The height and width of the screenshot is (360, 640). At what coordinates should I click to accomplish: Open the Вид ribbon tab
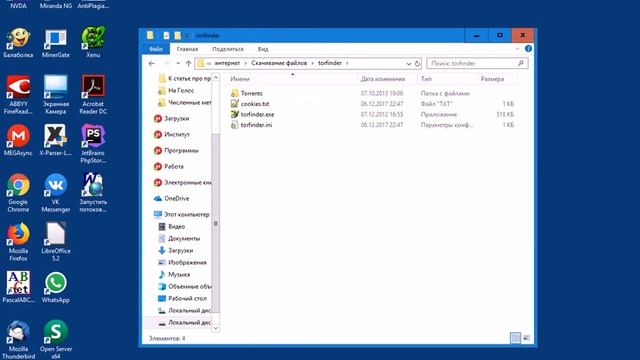(263, 49)
